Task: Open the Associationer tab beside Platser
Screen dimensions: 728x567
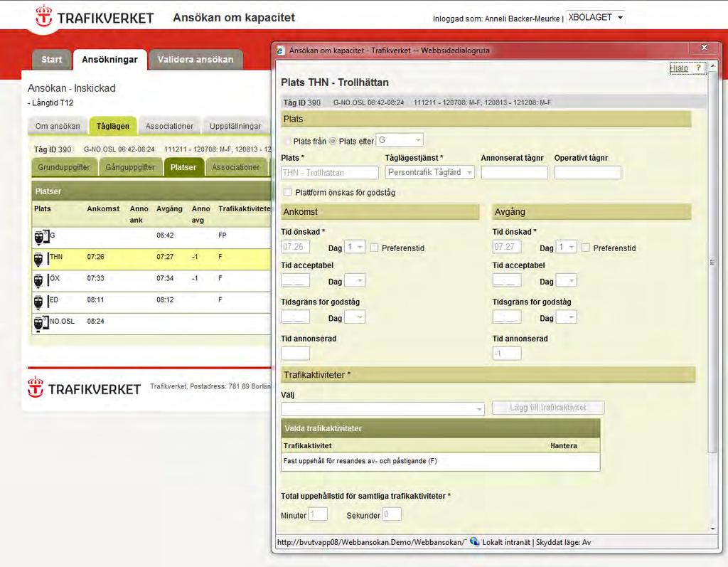Action: 236,167
